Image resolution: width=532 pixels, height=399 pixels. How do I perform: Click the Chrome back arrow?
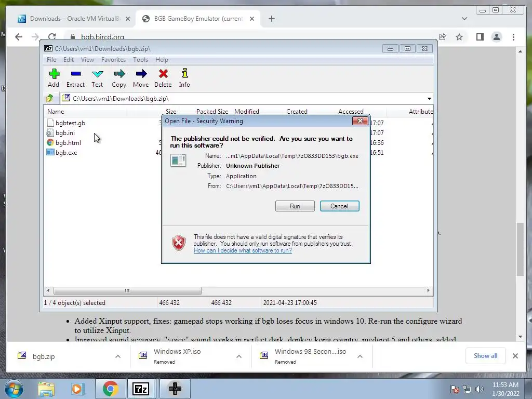pyautogui.click(x=19, y=37)
